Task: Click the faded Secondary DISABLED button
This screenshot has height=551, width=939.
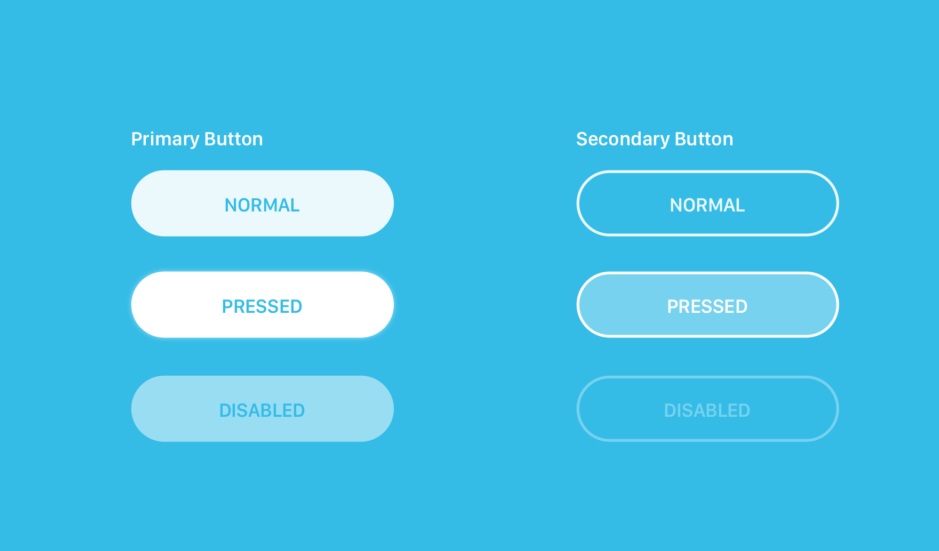Action: [x=707, y=409]
